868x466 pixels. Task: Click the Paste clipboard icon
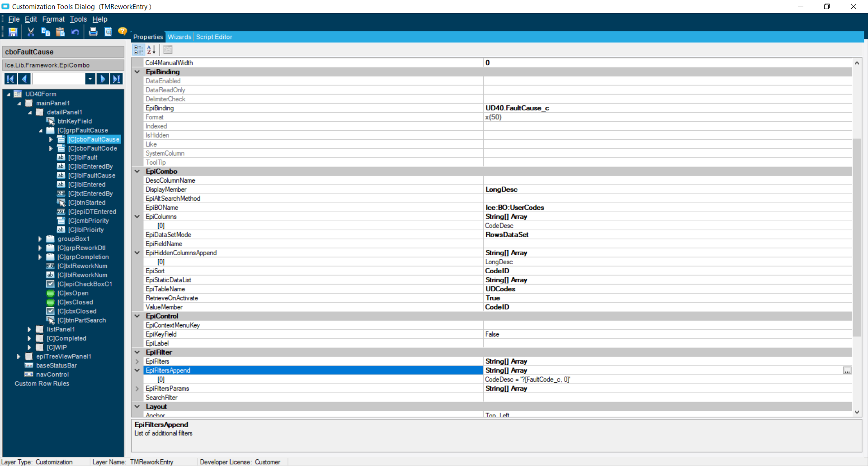60,32
